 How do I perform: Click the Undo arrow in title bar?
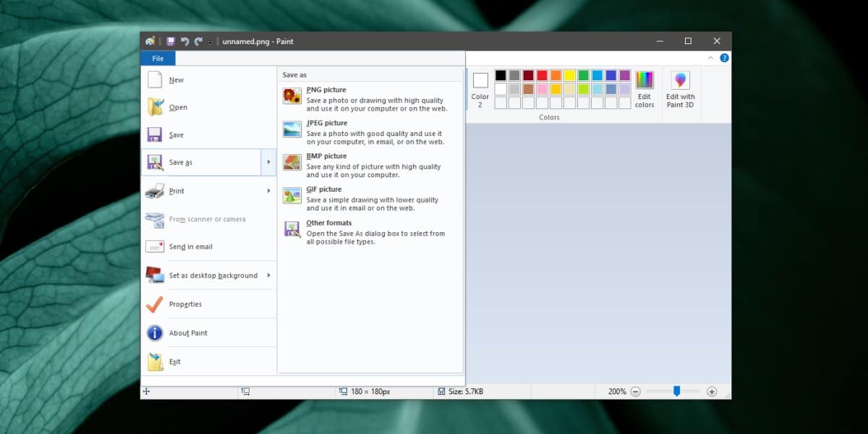point(184,42)
